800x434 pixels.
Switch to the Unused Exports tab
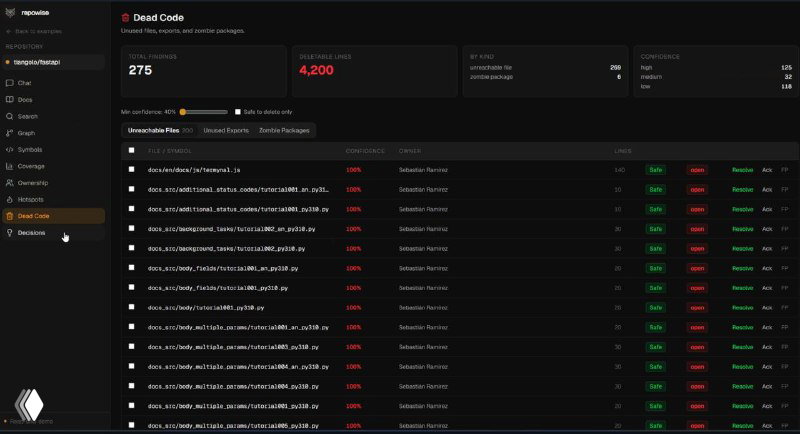tap(226, 131)
